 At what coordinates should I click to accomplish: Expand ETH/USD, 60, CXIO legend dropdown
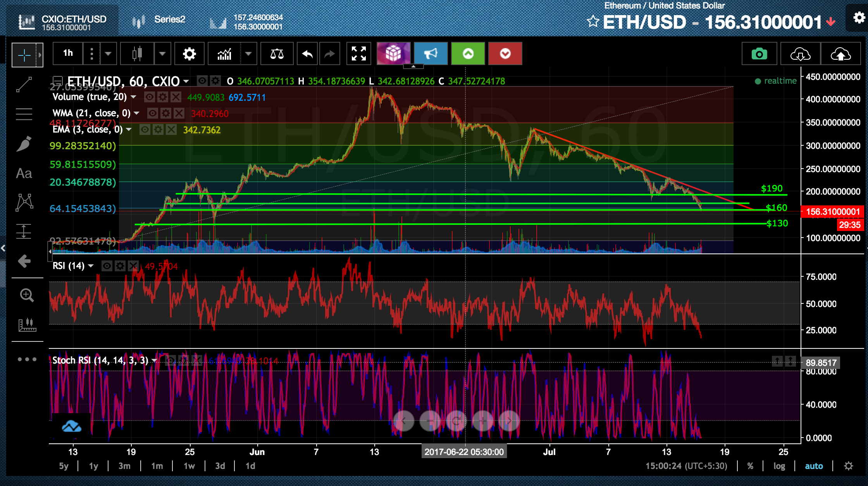tap(186, 81)
